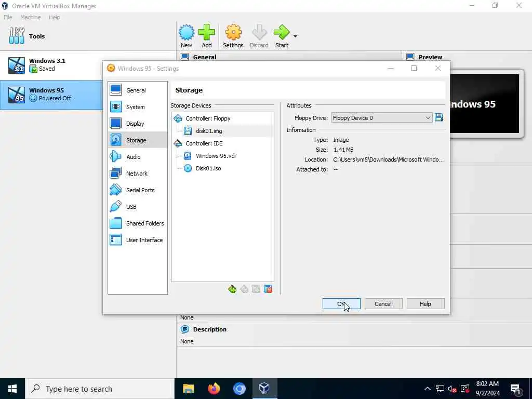
Task: Select the Windows 95 virtual machine
Action: (x=51, y=95)
